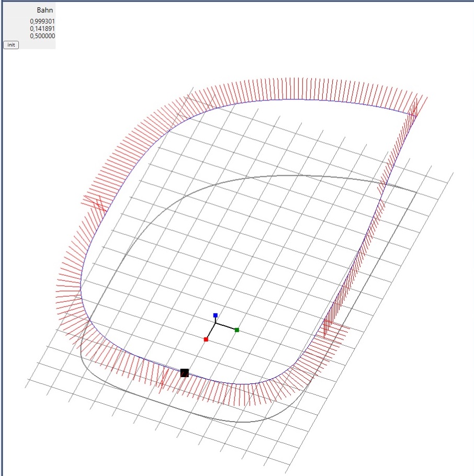This screenshot has height=476, width=474.
Task: Grab the red axis handle
Action: coord(206,339)
